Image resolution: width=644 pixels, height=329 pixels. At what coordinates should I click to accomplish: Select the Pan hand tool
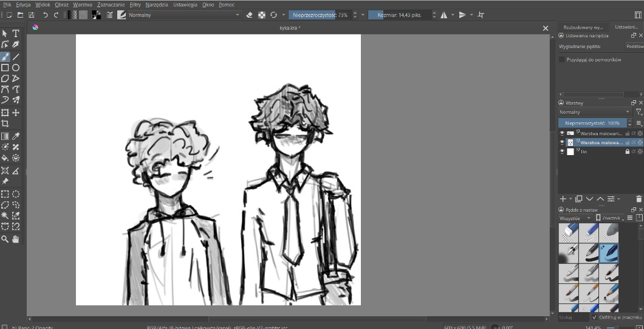pyautogui.click(x=16, y=240)
